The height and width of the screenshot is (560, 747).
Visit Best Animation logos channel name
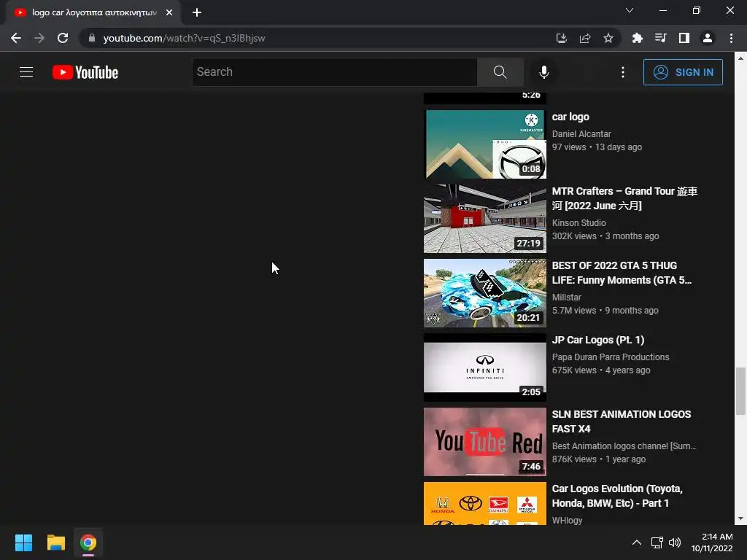coord(624,446)
